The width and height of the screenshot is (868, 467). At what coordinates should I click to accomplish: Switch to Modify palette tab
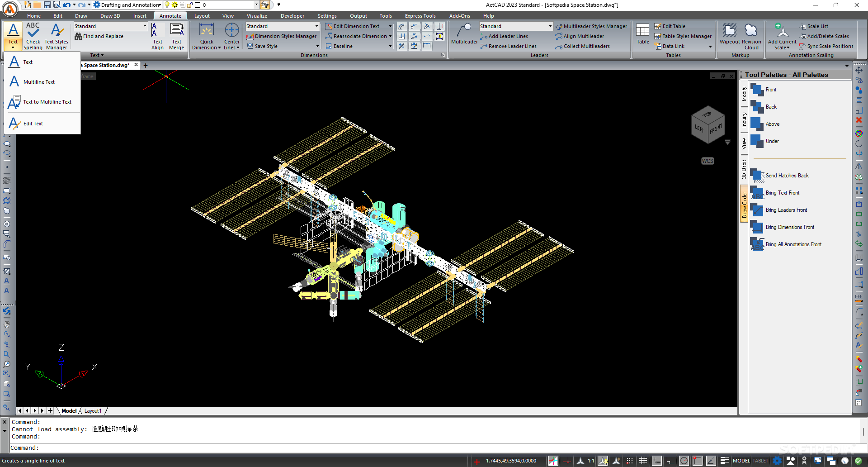click(744, 94)
